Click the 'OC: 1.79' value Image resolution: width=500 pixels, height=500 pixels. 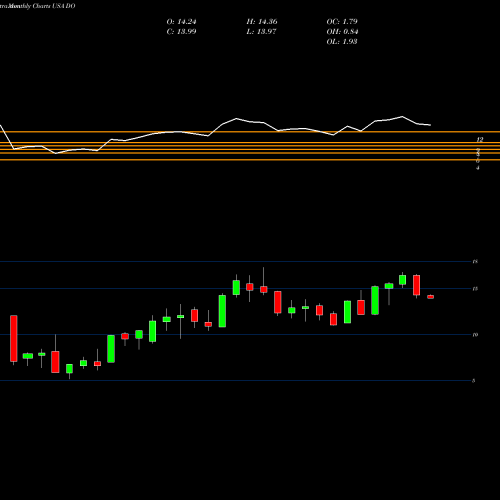(342, 22)
